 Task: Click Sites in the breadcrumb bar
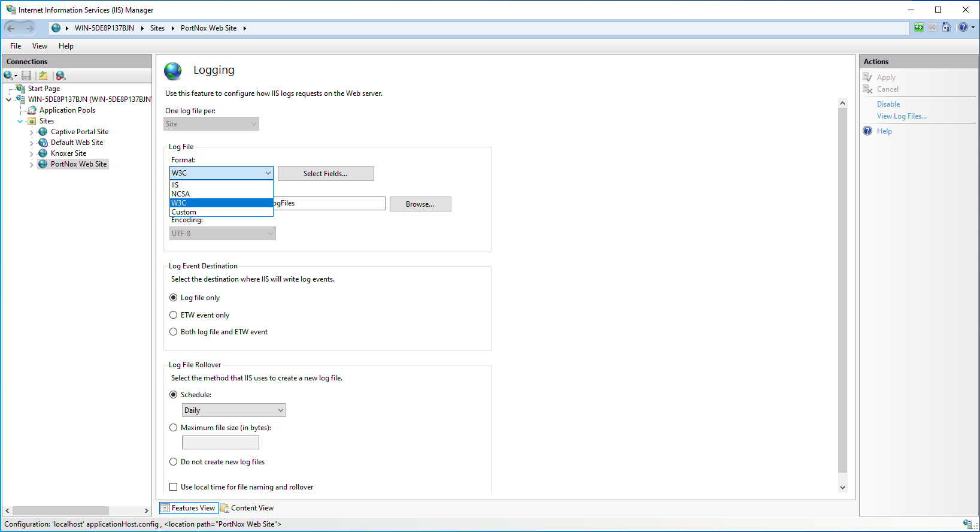(x=157, y=28)
